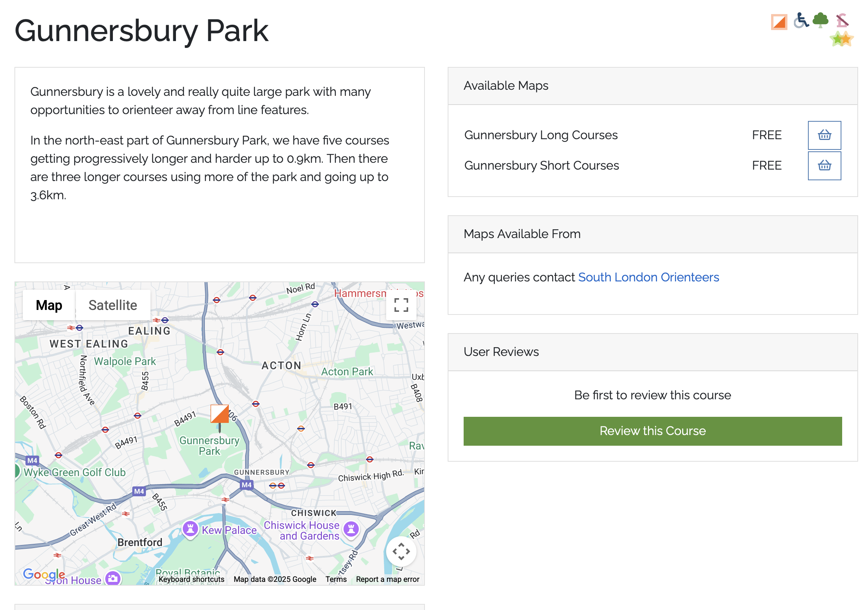The height and width of the screenshot is (610, 868).
Task: Open South London Orienteers link
Action: pos(648,277)
